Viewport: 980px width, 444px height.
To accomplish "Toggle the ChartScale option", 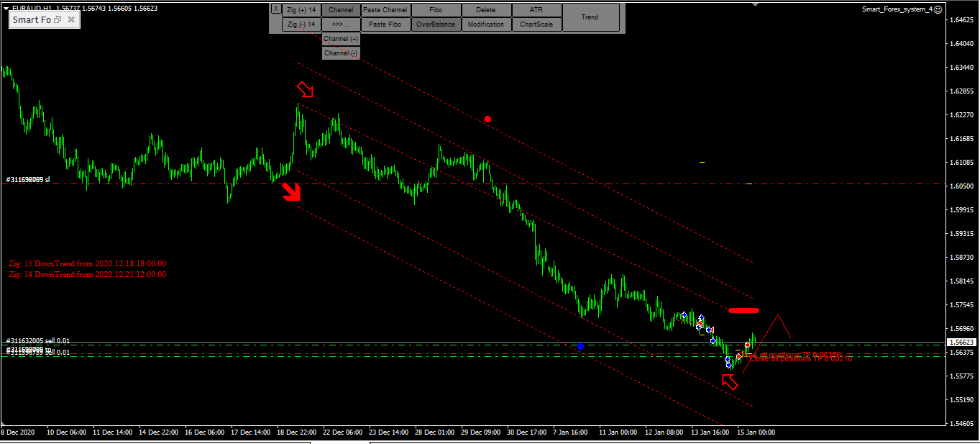I will click(536, 24).
